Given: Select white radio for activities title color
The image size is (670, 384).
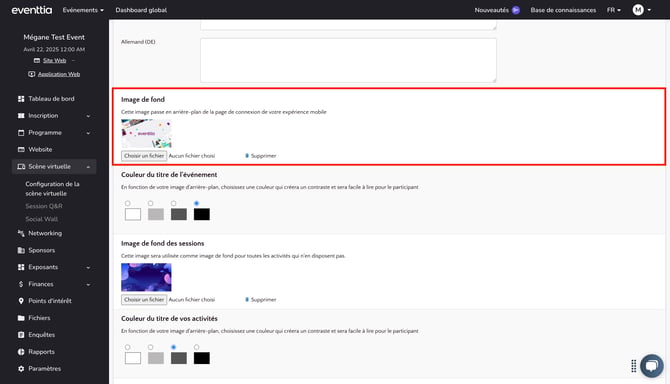Looking at the screenshot, I should point(128,347).
